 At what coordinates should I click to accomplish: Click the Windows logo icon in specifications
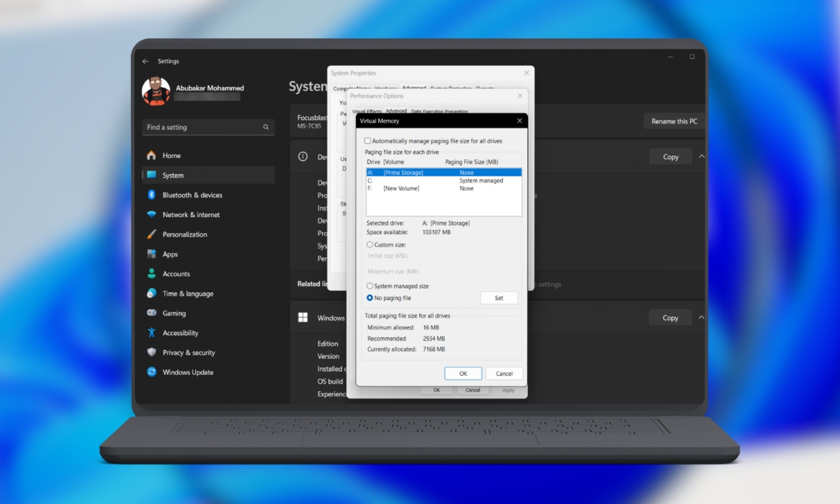coord(303,318)
